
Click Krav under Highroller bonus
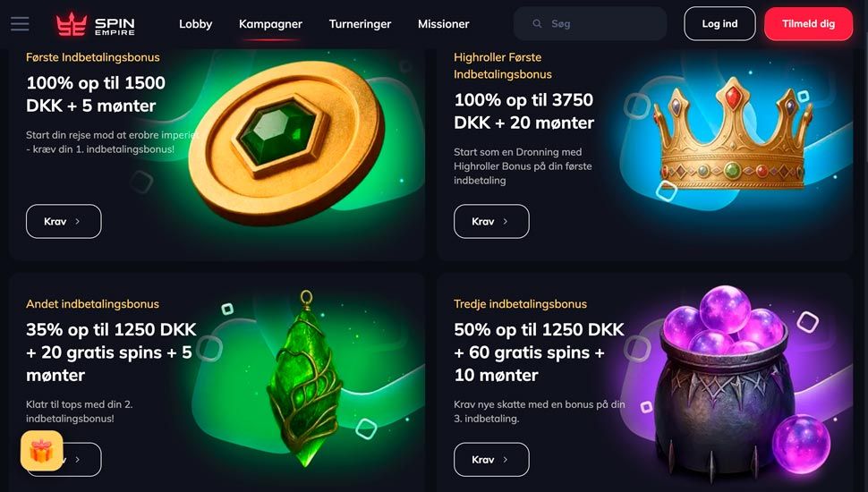491,221
